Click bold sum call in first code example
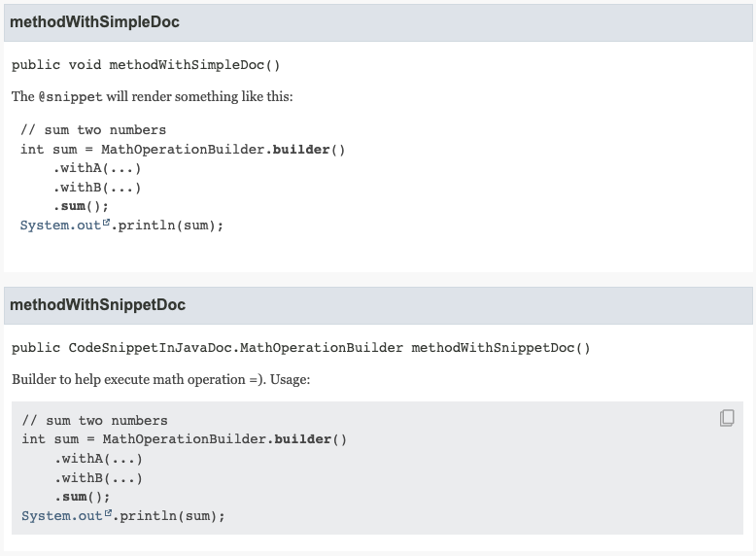This screenshot has width=756, height=556. [73, 206]
